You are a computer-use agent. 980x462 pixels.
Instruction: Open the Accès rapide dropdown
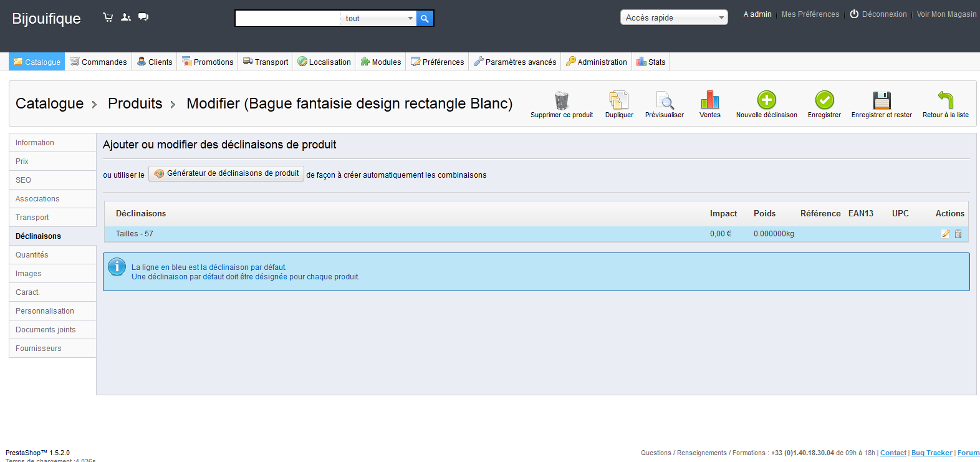pos(674,17)
